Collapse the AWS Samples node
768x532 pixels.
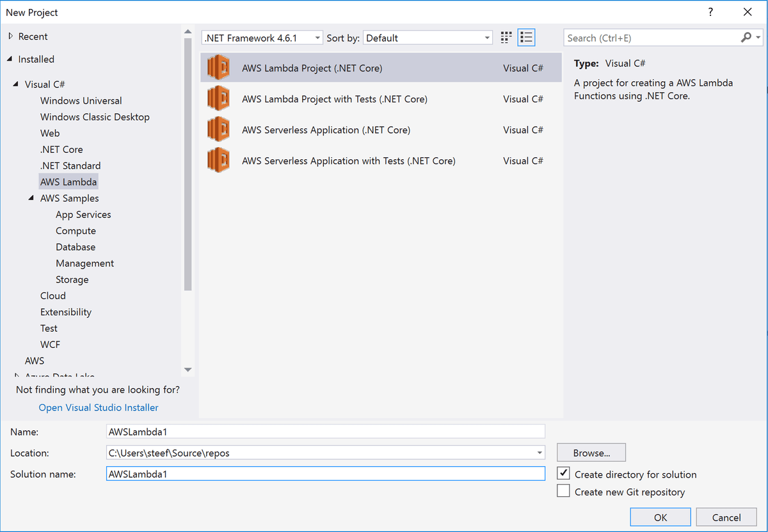[32, 198]
